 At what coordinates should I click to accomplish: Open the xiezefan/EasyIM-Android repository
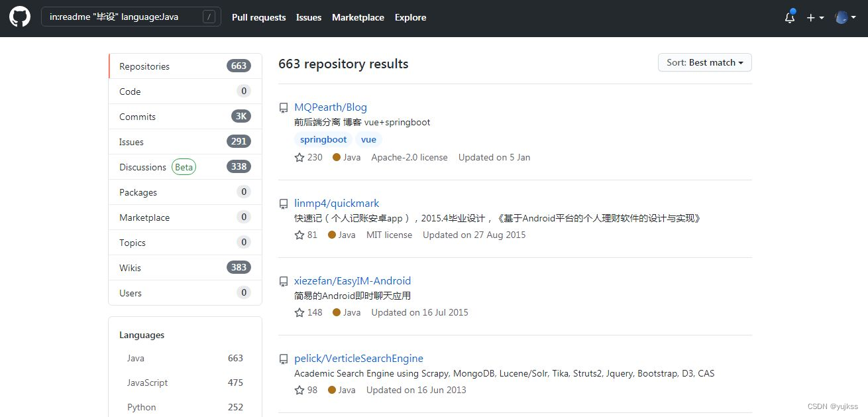(353, 281)
